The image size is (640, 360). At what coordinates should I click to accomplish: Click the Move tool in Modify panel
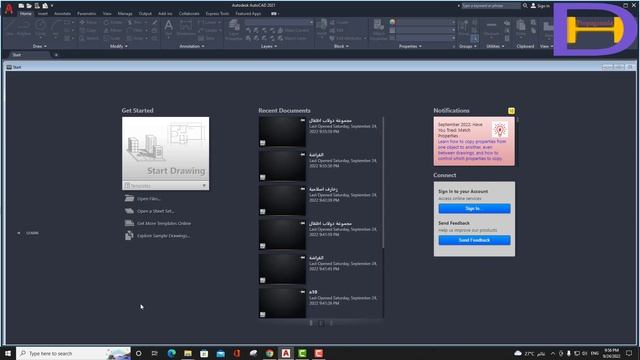click(88, 22)
